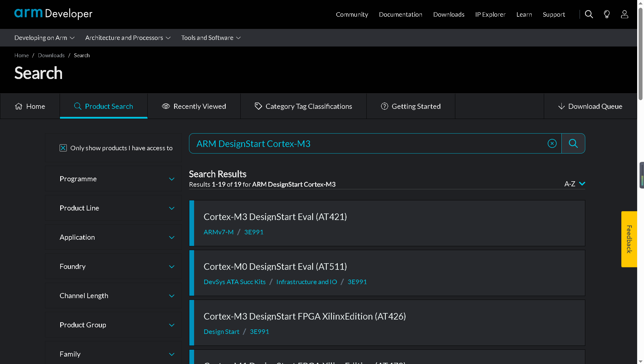This screenshot has width=644, height=364.
Task: Click the ARM Developer notifications bell icon
Action: [x=607, y=14]
